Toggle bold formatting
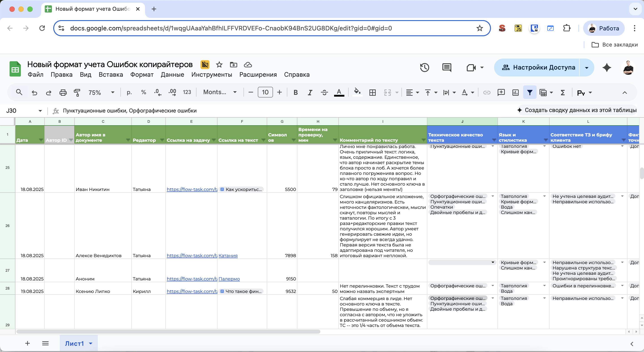 pyautogui.click(x=296, y=92)
